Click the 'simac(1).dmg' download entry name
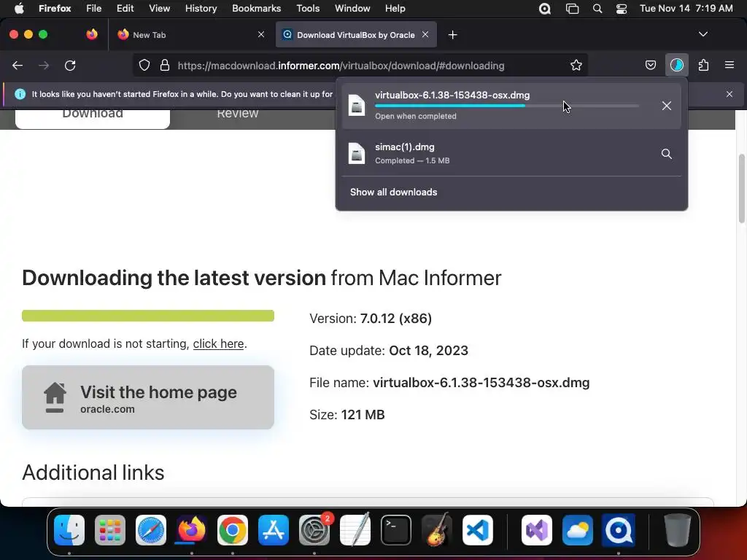This screenshot has height=560, width=747. [404, 147]
